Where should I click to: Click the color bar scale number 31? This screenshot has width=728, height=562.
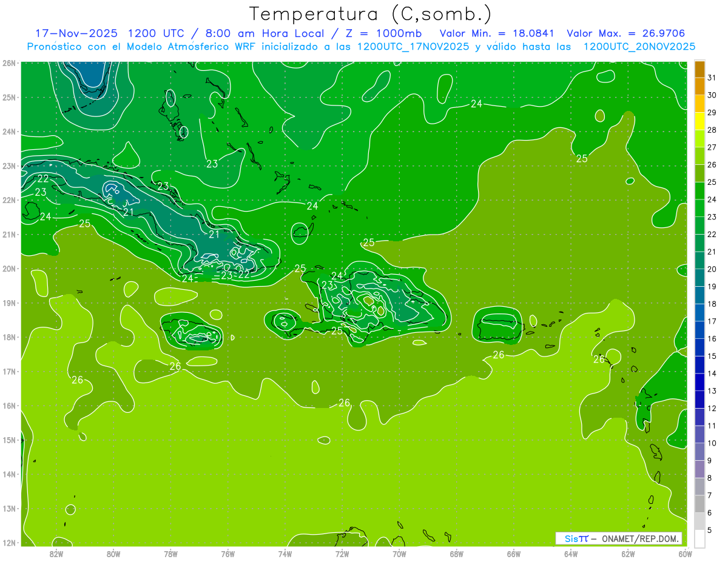tap(712, 78)
